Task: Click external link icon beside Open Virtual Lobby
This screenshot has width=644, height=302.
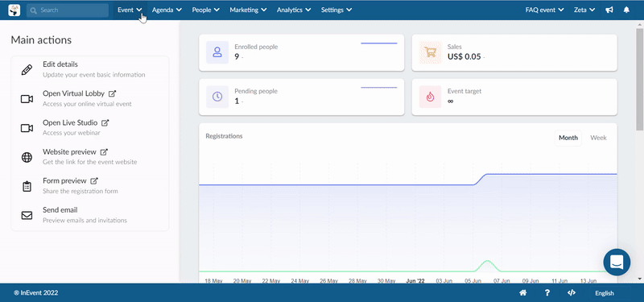Action: 113,93
